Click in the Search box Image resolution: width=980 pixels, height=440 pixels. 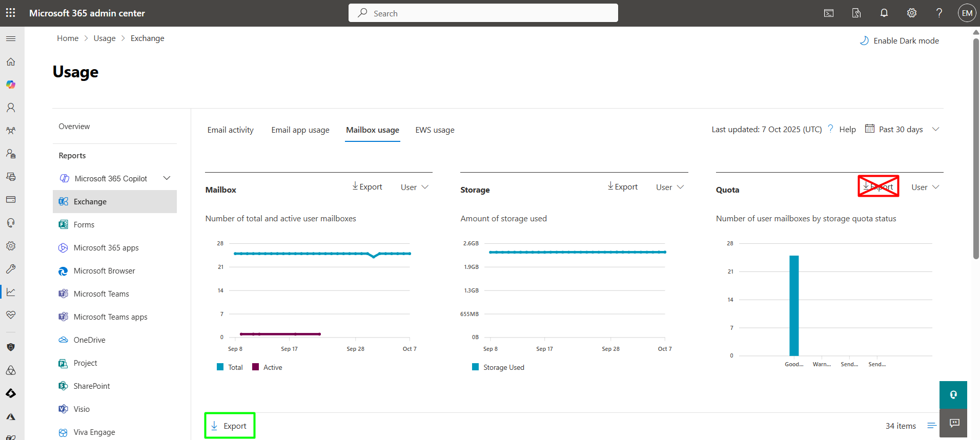click(483, 13)
